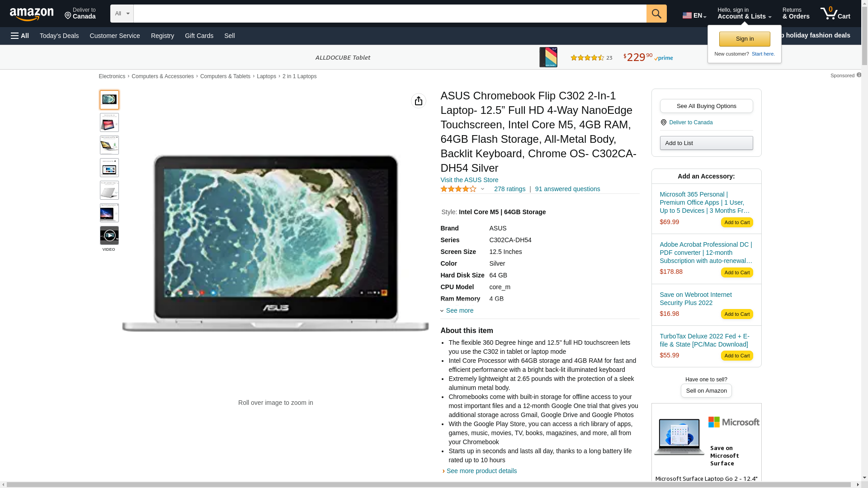Click the share icon above product image
This screenshot has height=488, width=868.
click(x=418, y=101)
